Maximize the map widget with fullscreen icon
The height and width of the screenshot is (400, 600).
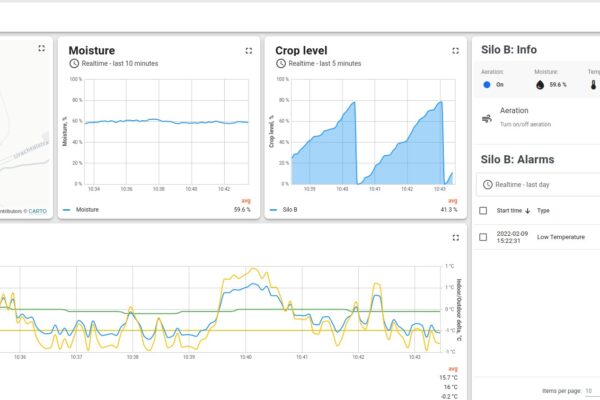[41, 47]
